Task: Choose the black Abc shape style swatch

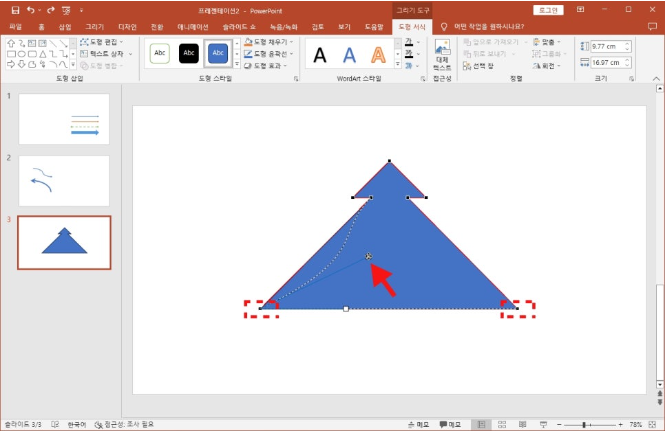Action: 189,54
